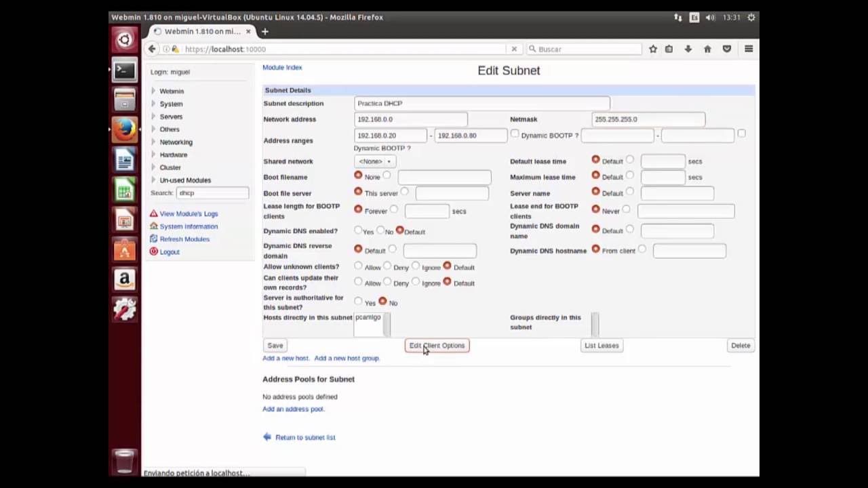This screenshot has height=488, width=868.
Task: Click Add a new host link
Action: tap(285, 358)
